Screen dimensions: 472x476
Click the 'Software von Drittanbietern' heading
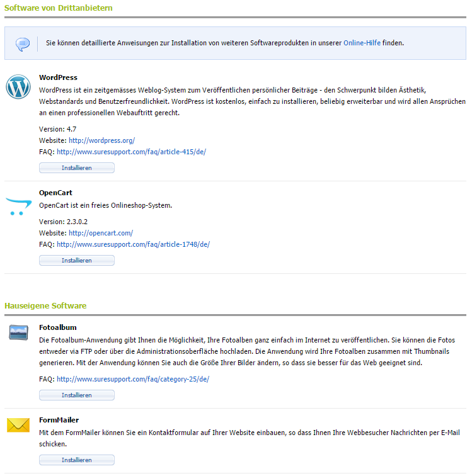click(x=59, y=8)
